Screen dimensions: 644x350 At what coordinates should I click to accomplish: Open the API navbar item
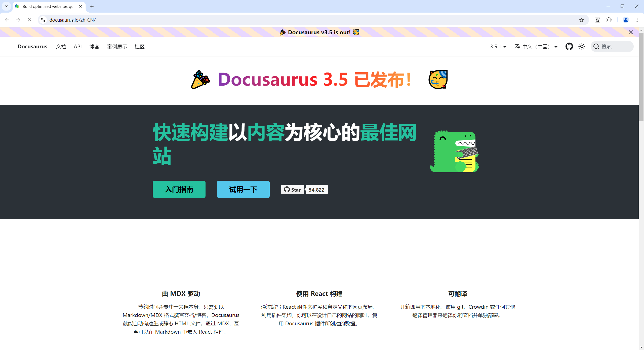(x=78, y=47)
